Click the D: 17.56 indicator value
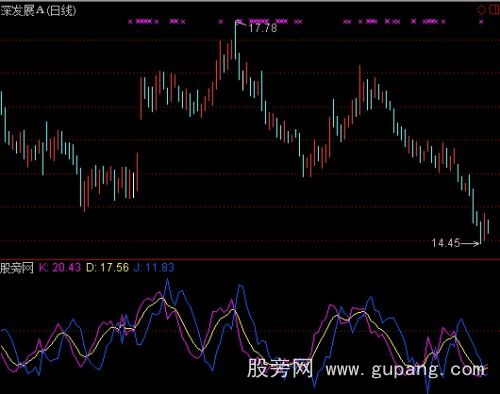 click(x=107, y=268)
